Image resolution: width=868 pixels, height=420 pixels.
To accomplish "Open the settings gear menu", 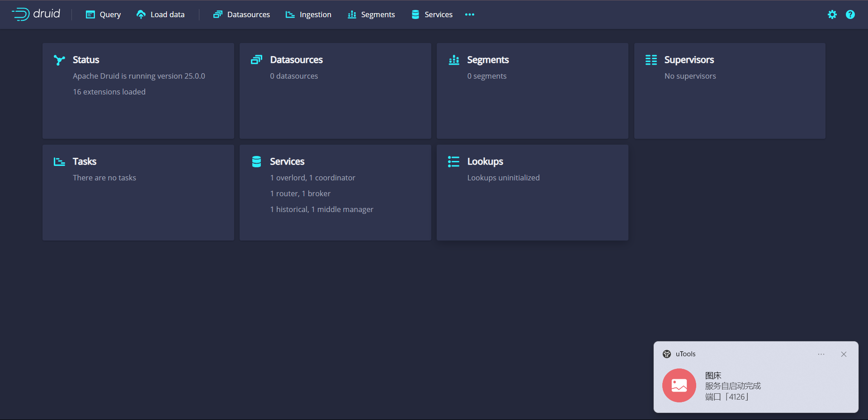I will [x=832, y=14].
